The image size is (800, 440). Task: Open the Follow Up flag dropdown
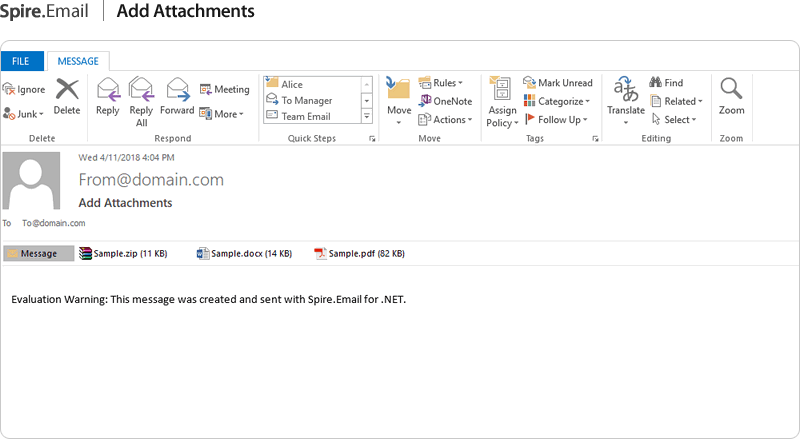557,119
